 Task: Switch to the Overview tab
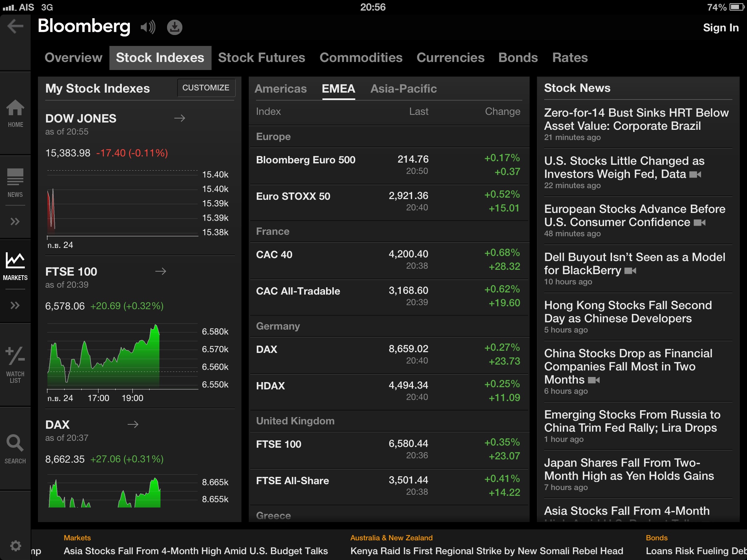tap(73, 58)
